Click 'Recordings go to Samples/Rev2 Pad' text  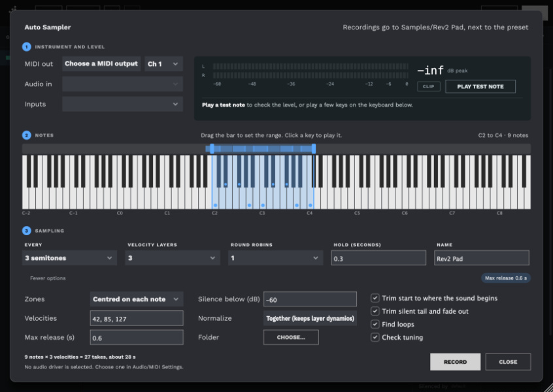click(x=435, y=27)
